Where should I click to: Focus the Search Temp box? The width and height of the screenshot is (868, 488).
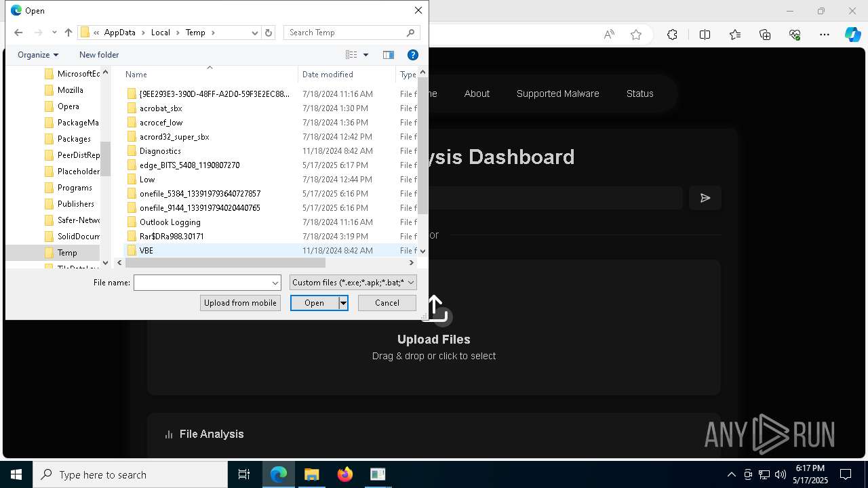point(351,33)
